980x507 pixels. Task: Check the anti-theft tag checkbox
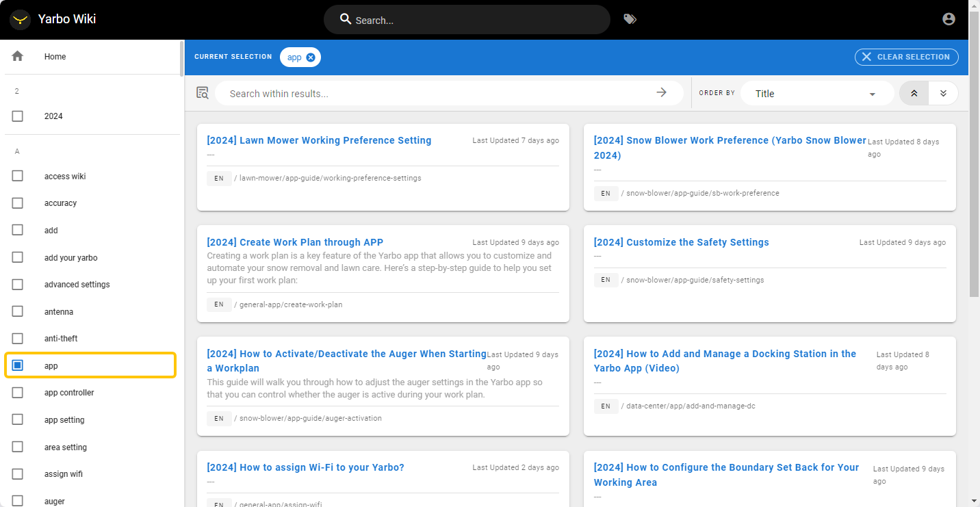[x=18, y=338]
